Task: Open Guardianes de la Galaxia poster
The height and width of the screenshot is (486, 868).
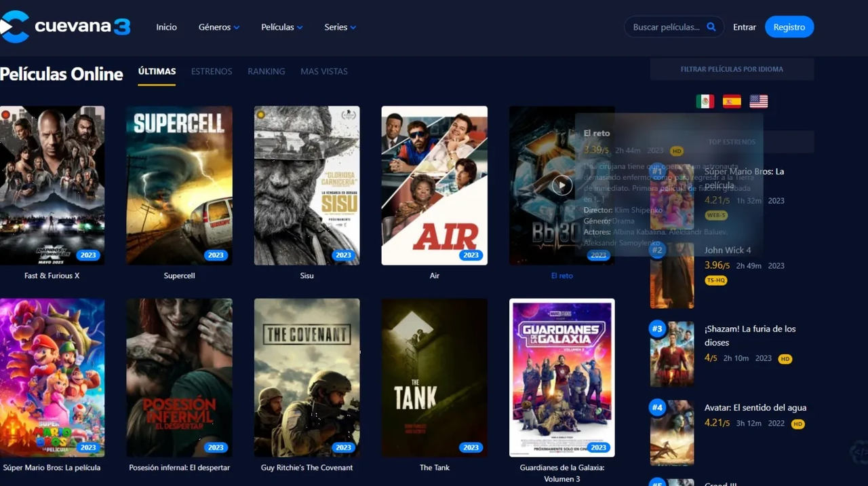Action: [x=561, y=377]
